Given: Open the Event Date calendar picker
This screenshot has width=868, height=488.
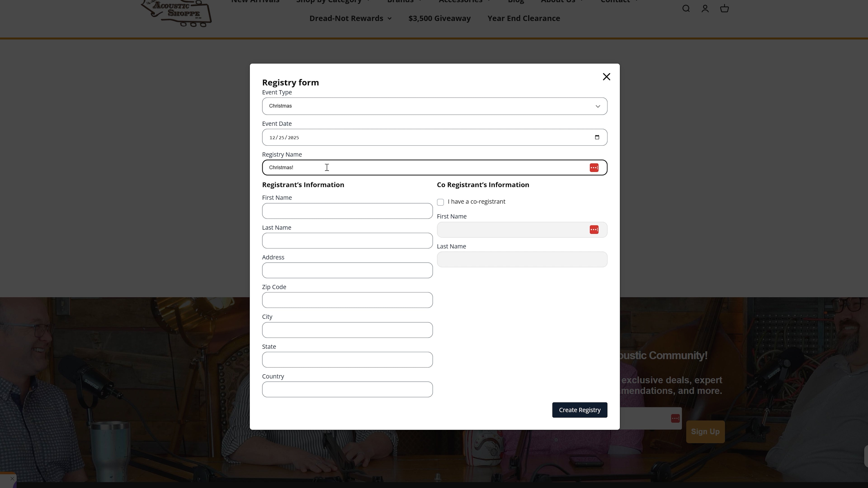Looking at the screenshot, I should pyautogui.click(x=597, y=137).
